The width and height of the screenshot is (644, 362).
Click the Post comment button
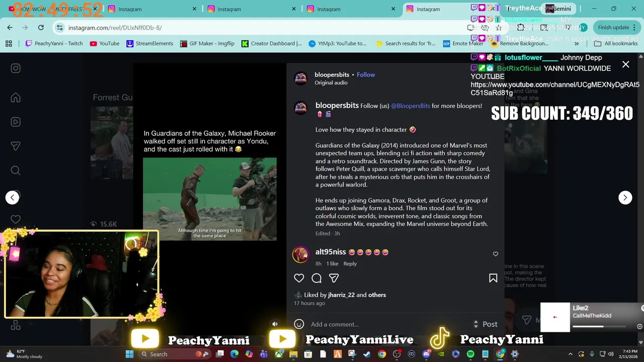[490, 324]
